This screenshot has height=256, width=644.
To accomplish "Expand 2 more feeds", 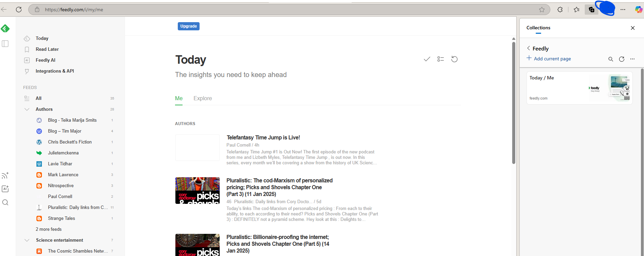I will click(x=49, y=229).
